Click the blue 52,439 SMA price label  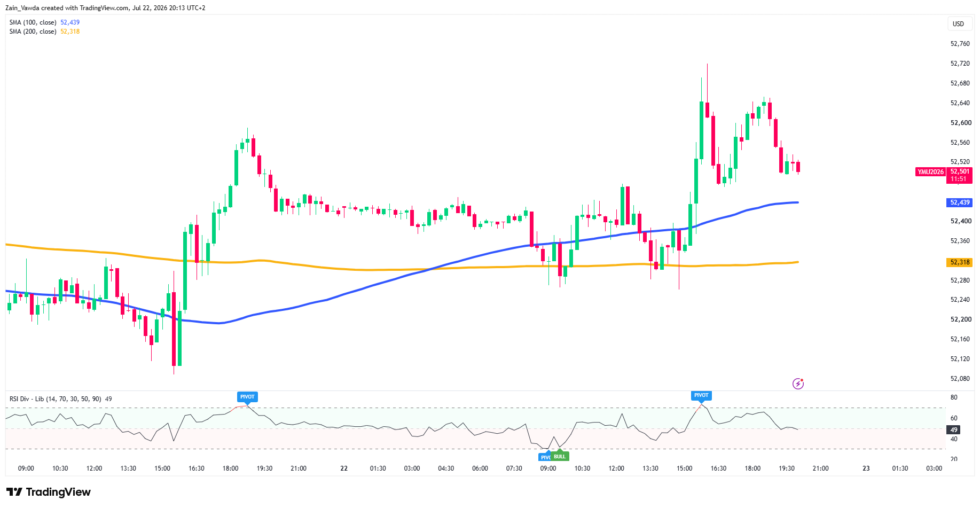960,202
